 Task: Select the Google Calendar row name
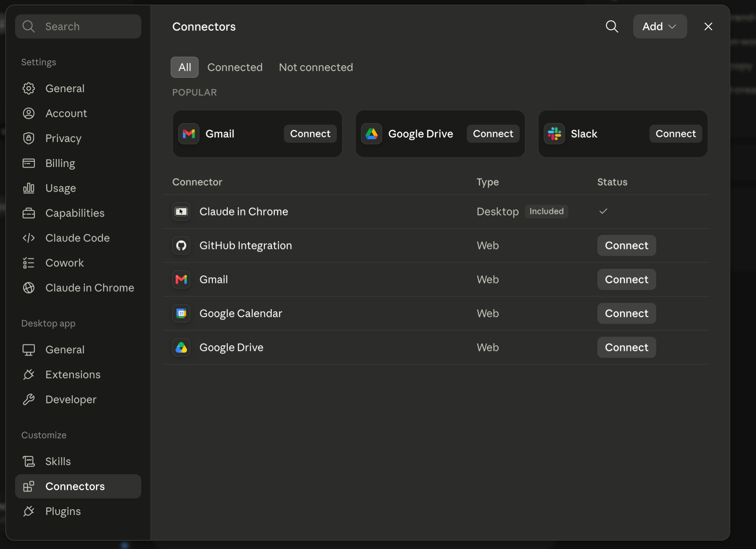241,314
